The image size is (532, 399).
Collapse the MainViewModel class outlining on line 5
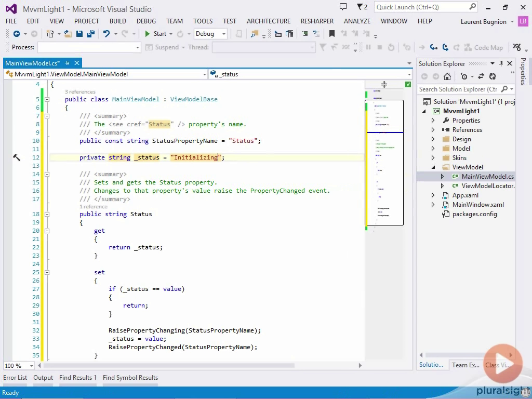[x=47, y=99]
